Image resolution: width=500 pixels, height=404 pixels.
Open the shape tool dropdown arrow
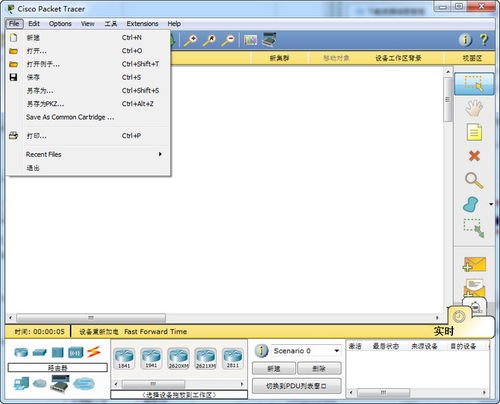[491, 204]
